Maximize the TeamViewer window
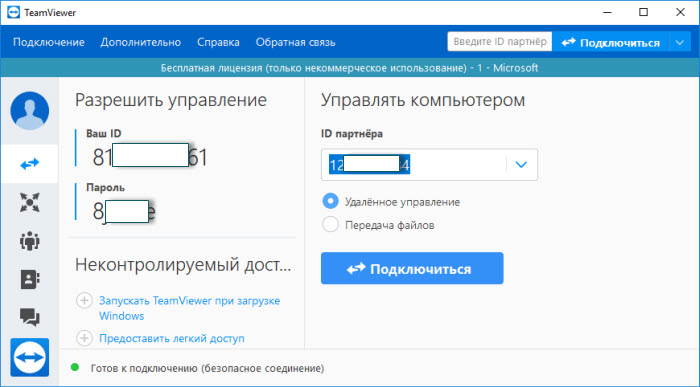The width and height of the screenshot is (700, 387). coord(643,12)
